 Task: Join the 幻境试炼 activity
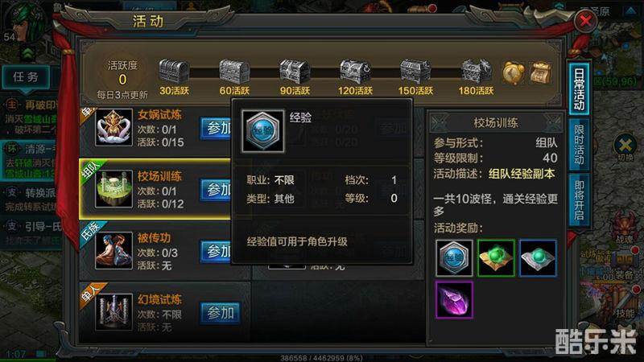221,313
